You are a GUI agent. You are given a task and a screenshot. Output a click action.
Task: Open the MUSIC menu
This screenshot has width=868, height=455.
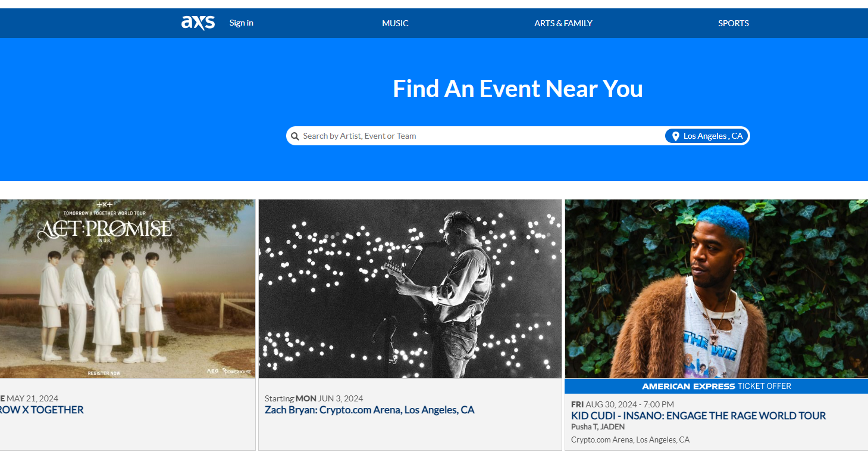click(395, 23)
